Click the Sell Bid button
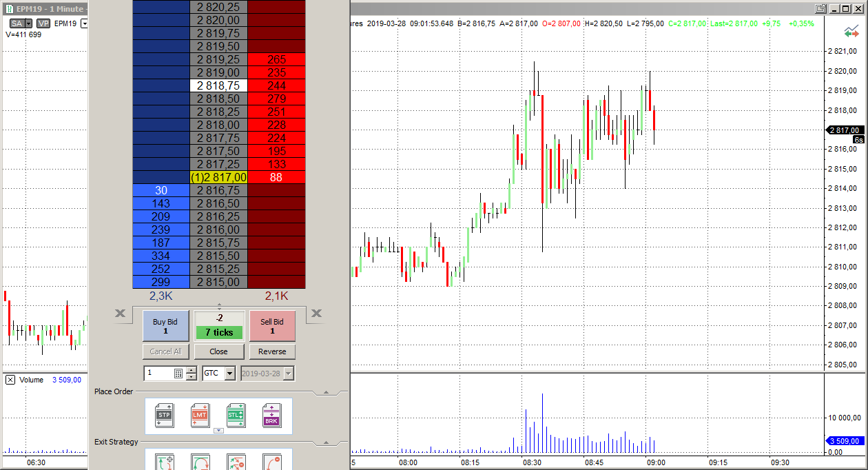This screenshot has width=868, height=470. 272,326
